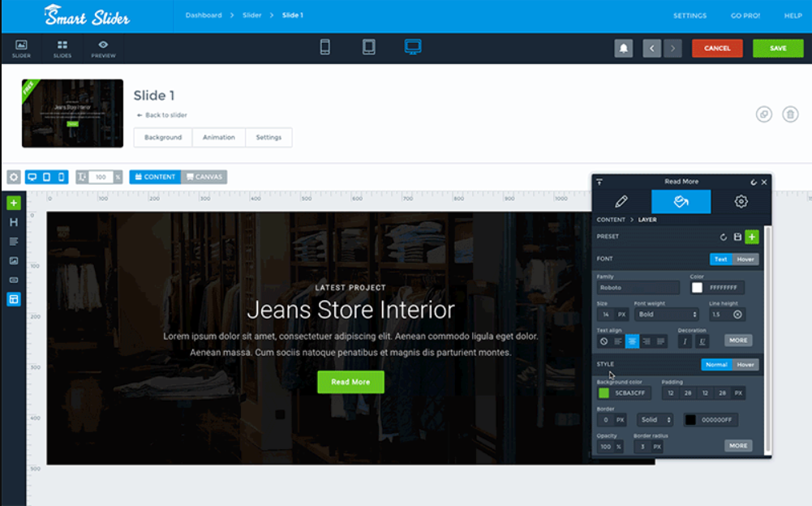Reset the preset with the refresh icon
The height and width of the screenshot is (506, 812).
[x=724, y=238]
